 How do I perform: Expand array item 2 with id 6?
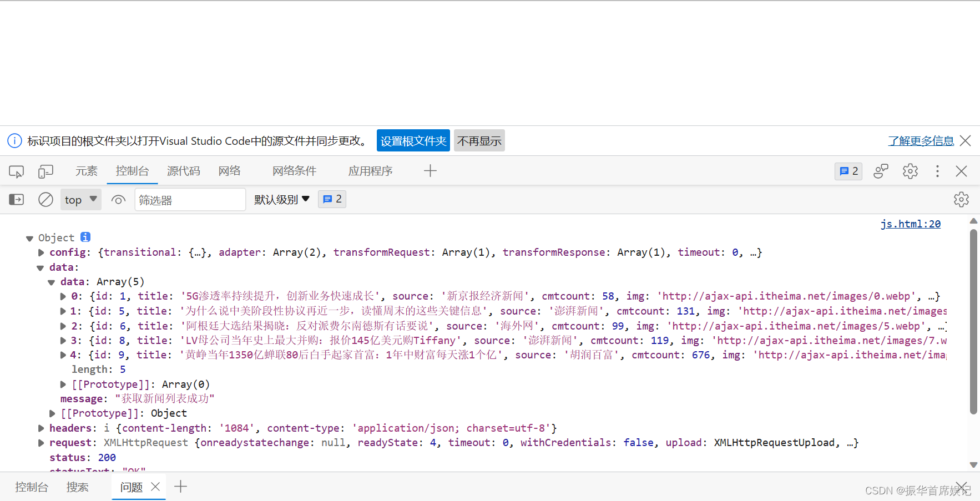coord(63,326)
